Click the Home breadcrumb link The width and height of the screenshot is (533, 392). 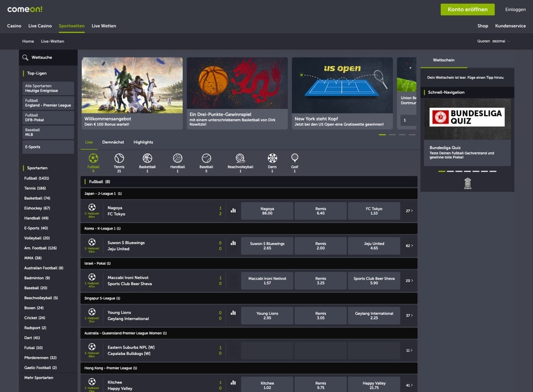tap(28, 41)
